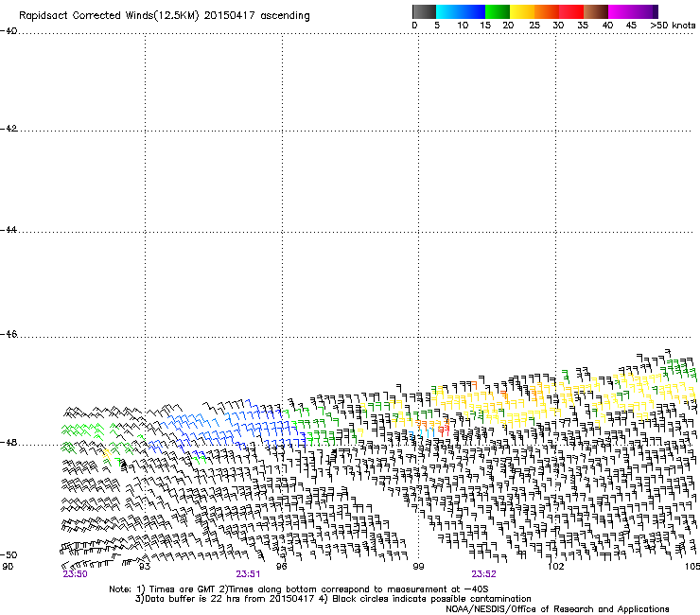Click the gray 0-5 knots color swatch
Screen dimensions: 700x615
(424, 11)
